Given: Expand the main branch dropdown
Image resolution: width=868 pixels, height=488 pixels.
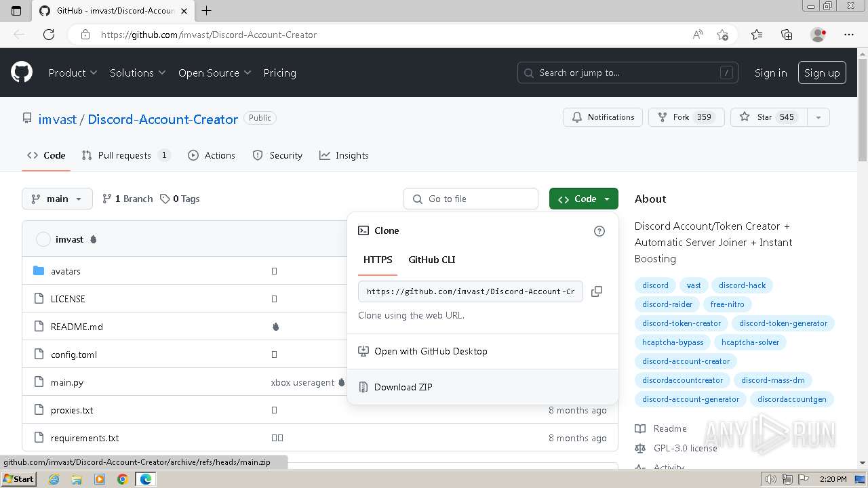Looking at the screenshot, I should (x=57, y=199).
